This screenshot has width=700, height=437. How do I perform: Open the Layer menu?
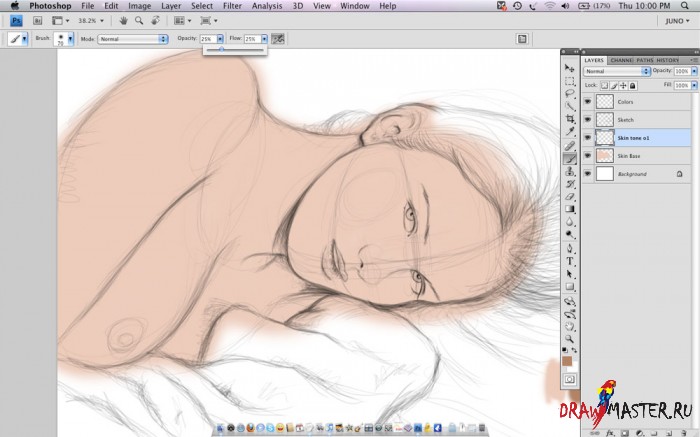pyautogui.click(x=171, y=6)
